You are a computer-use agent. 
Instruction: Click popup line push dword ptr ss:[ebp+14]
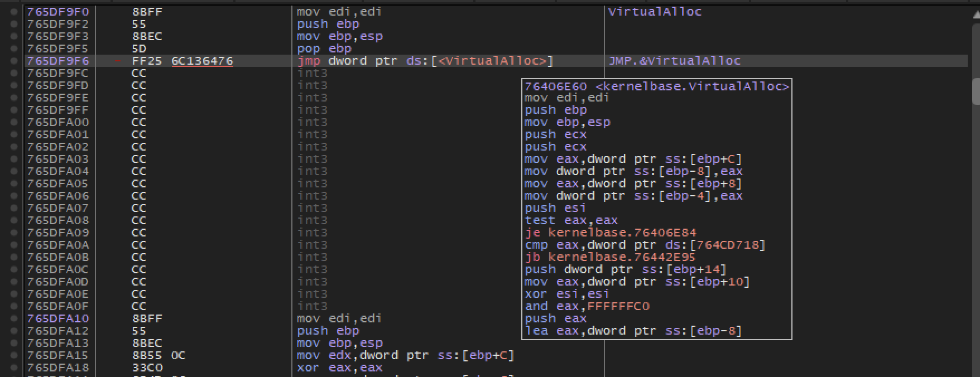point(626,269)
